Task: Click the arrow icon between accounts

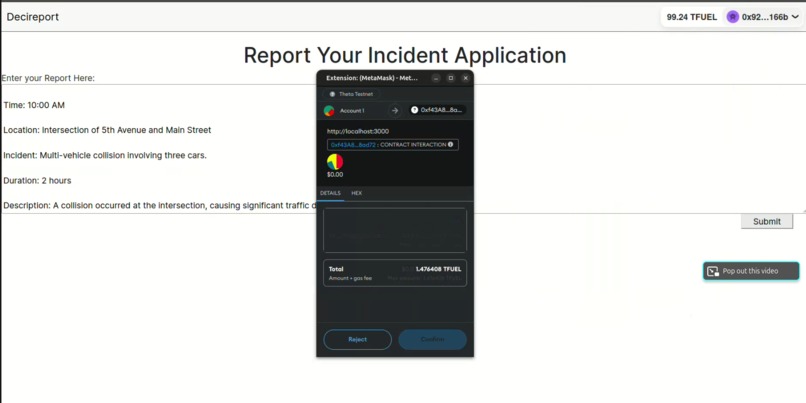Action: coord(395,110)
